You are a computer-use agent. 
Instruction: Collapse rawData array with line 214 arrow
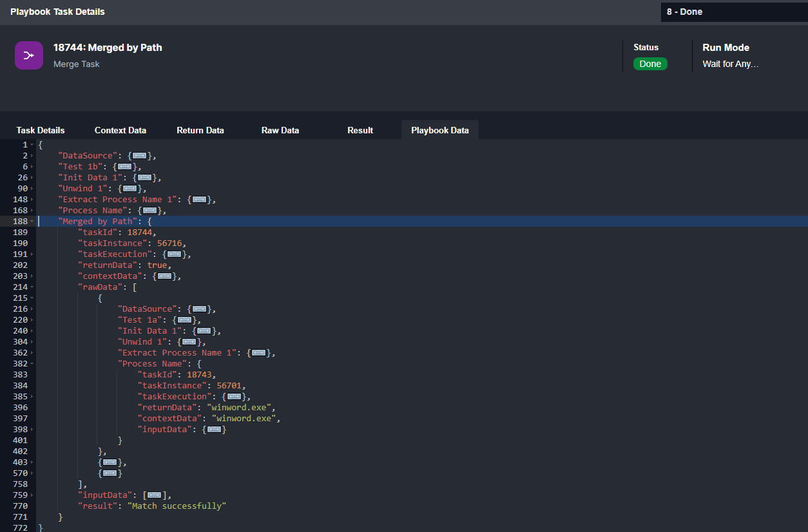(x=32, y=287)
